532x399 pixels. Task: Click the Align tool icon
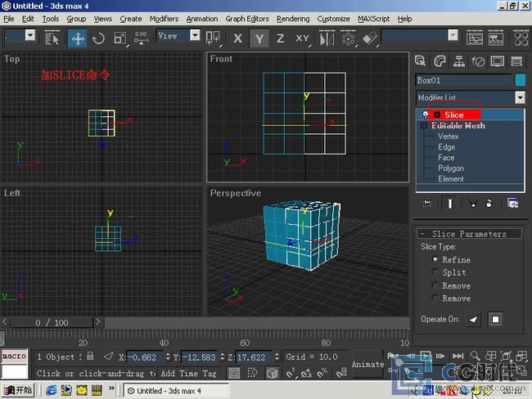[x=370, y=38]
